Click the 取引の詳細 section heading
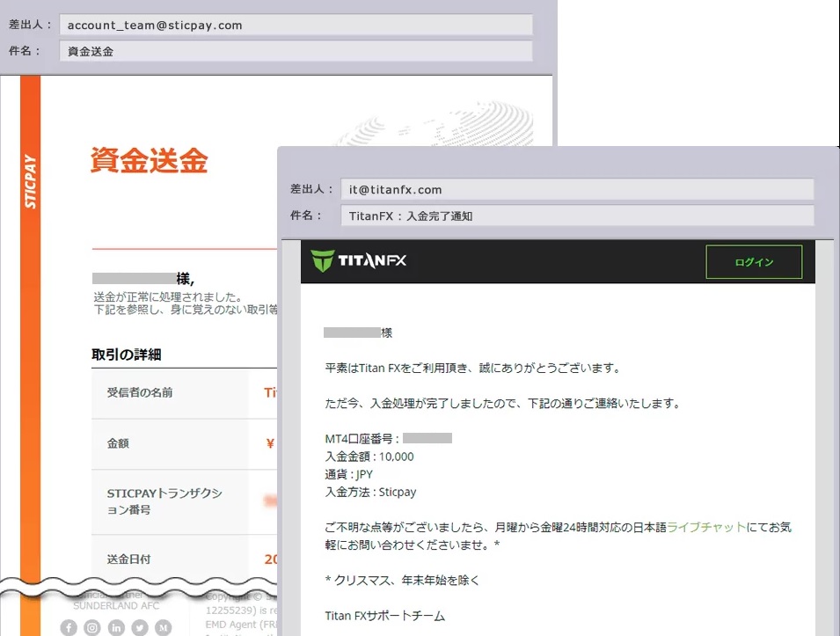Image resolution: width=840 pixels, height=636 pixels. coord(127,355)
